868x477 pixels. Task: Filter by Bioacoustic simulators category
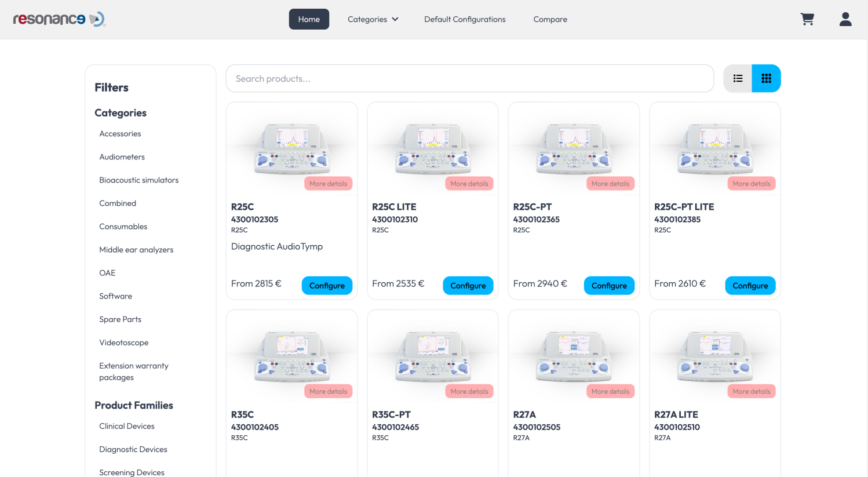click(x=138, y=180)
